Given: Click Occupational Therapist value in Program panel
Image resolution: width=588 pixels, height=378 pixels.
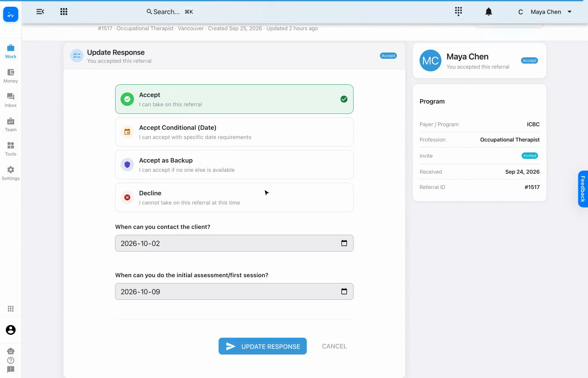Looking at the screenshot, I should 509,140.
